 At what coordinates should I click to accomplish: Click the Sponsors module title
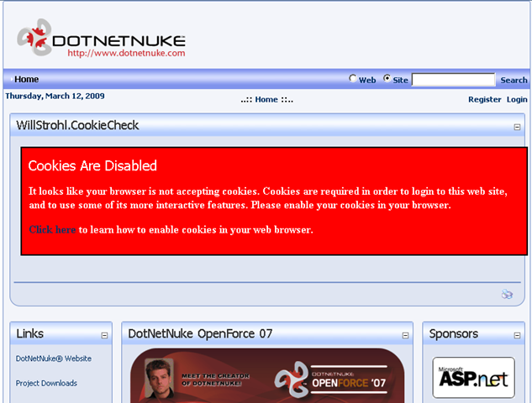[x=453, y=333]
